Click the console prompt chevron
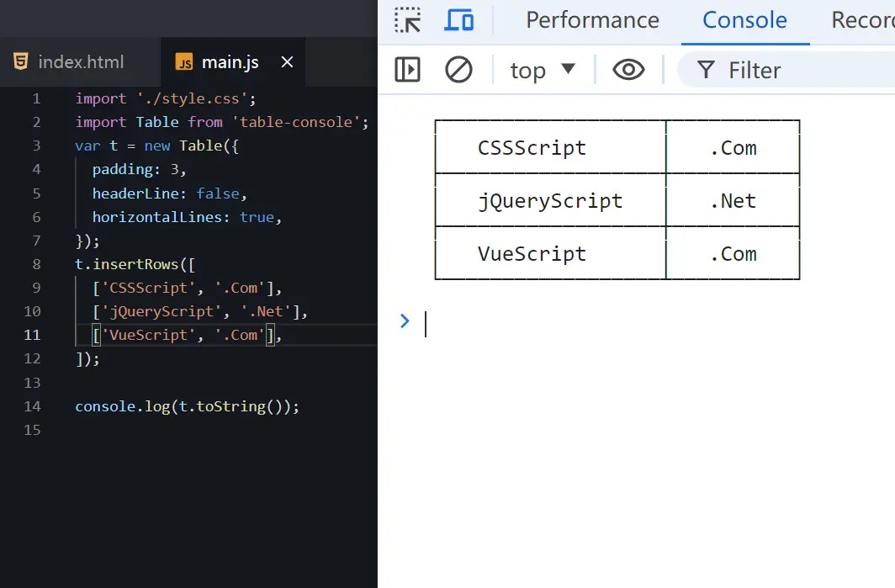This screenshot has height=588, width=895. (x=405, y=320)
